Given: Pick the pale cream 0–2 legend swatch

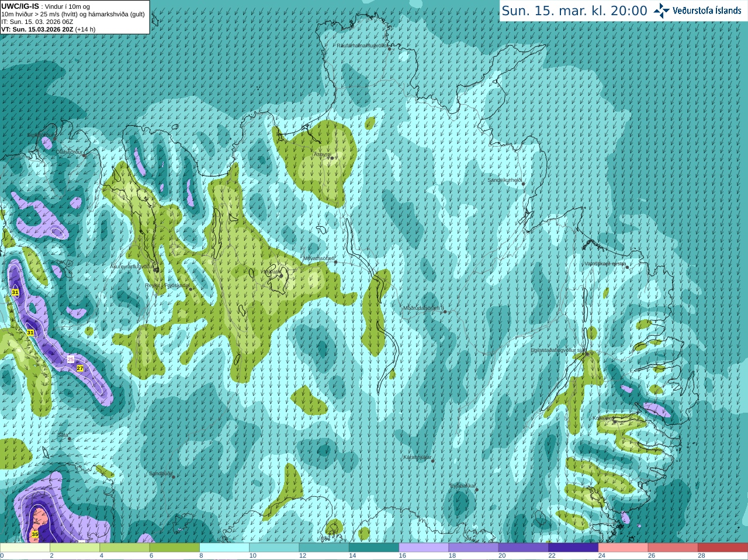Looking at the screenshot, I should pyautogui.click(x=25, y=548).
